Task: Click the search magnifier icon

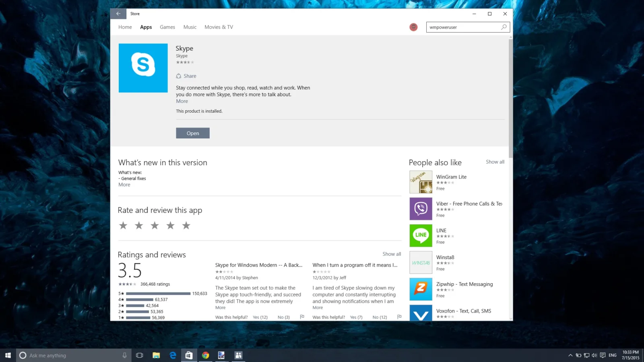Action: [504, 27]
